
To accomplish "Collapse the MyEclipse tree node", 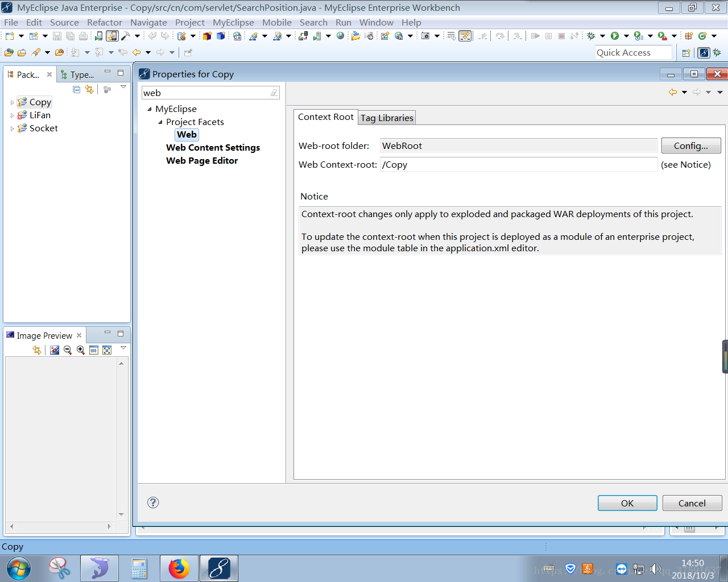I will coord(150,109).
